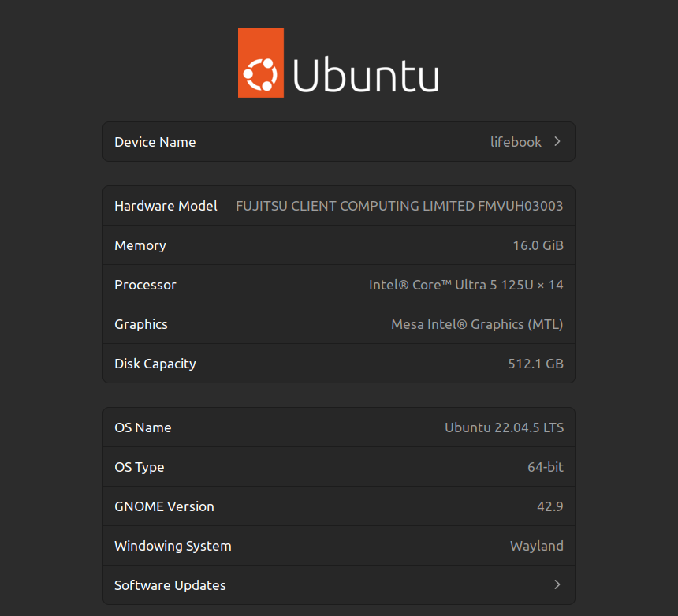Image resolution: width=678 pixels, height=616 pixels.
Task: Expand the chevron beside lifebook
Action: coord(557,142)
